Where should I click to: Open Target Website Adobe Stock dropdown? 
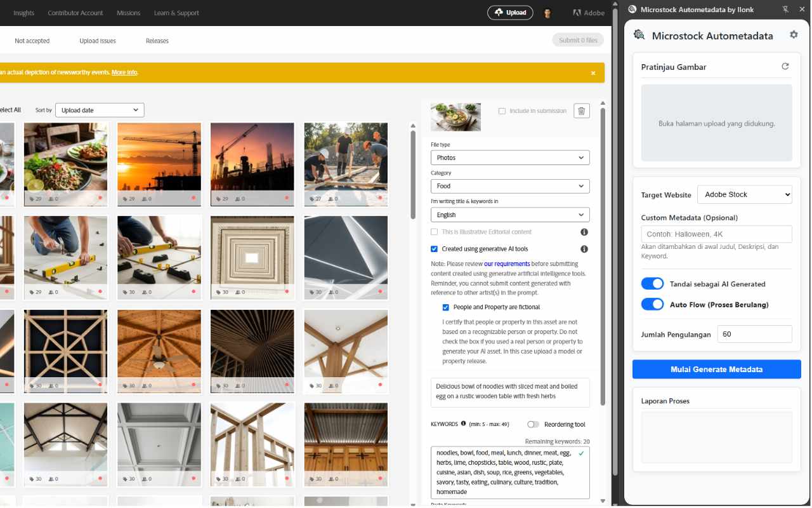point(745,194)
